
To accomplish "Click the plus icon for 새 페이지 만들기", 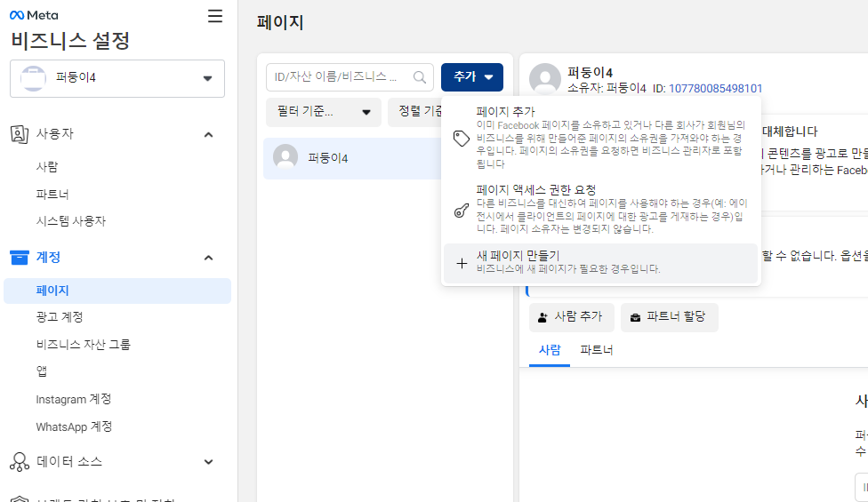I will (x=461, y=264).
